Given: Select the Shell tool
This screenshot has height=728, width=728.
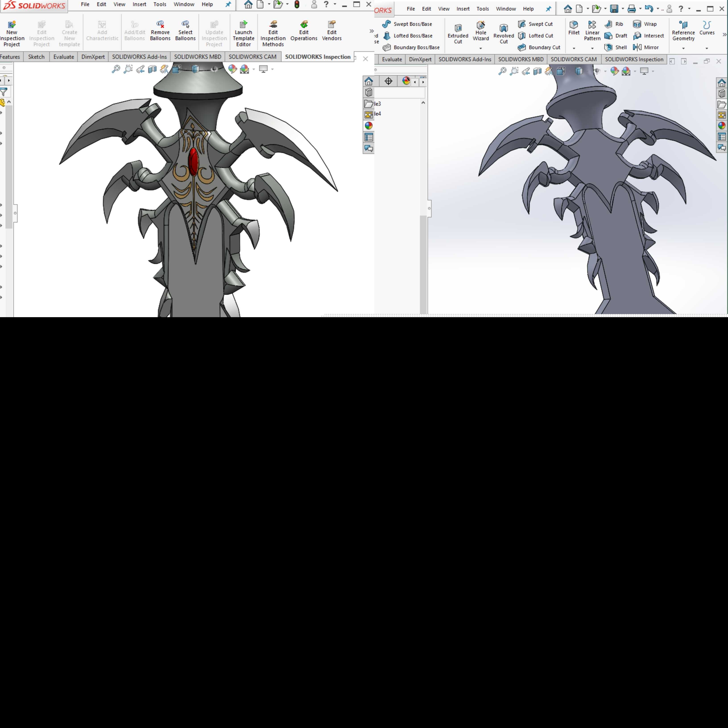Looking at the screenshot, I should 616,48.
